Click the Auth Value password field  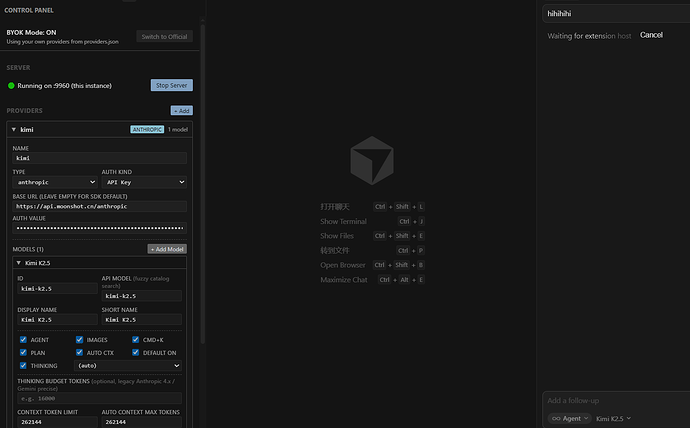100,228
